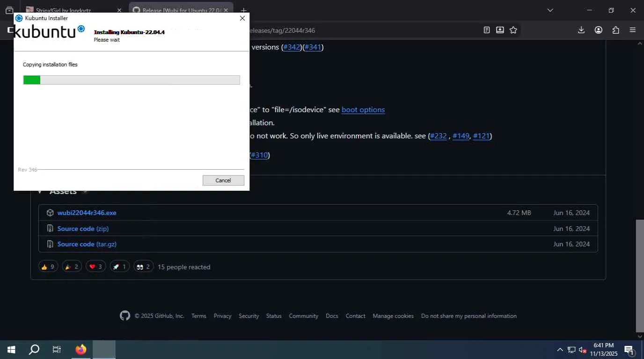Open the network status tray icon
644x359 pixels.
coord(571,350)
